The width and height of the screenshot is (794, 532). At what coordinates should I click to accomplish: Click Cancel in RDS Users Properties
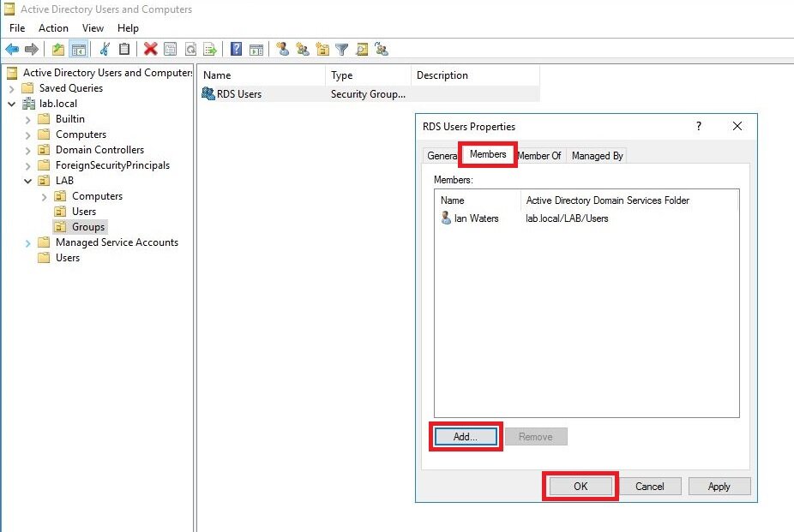click(650, 486)
